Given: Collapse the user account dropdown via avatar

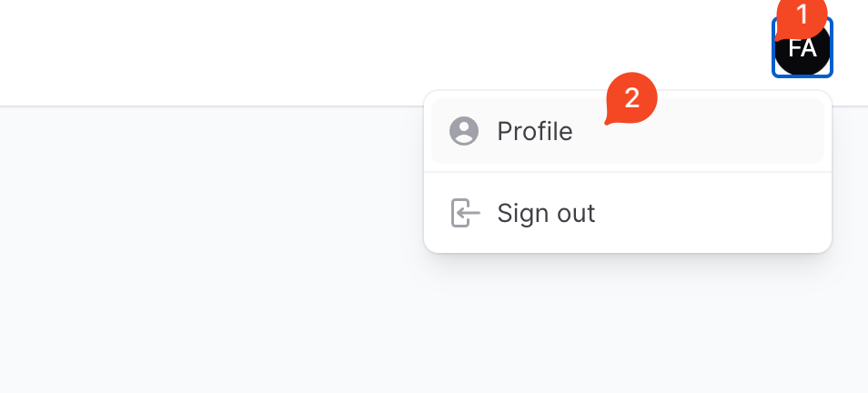Looking at the screenshot, I should (x=802, y=53).
